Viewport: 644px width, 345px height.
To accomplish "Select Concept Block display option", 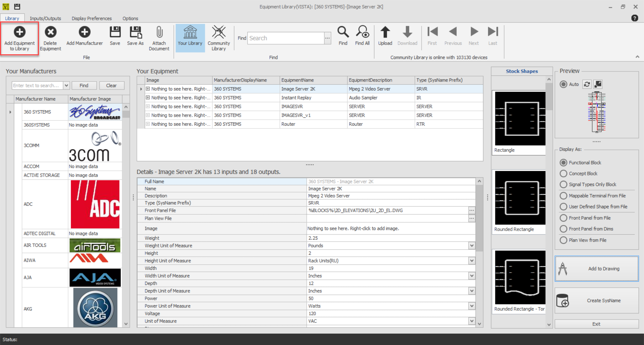I will (563, 174).
